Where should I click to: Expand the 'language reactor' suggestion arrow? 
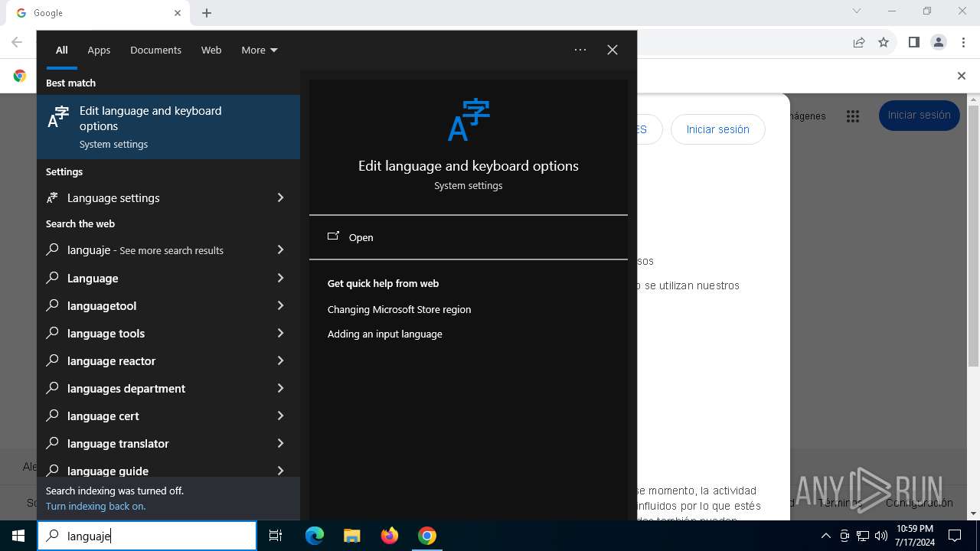280,360
